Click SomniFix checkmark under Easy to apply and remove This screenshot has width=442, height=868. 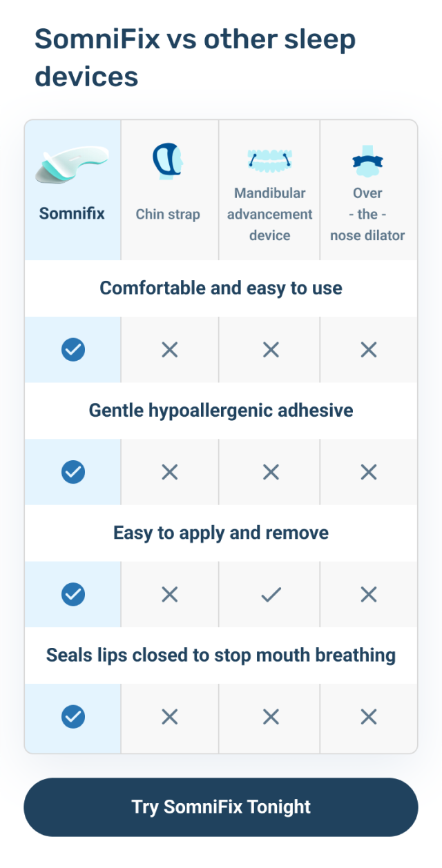[73, 594]
